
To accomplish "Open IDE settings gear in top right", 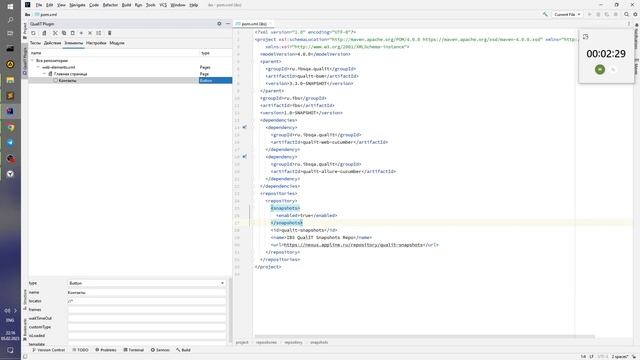I will [x=635, y=14].
